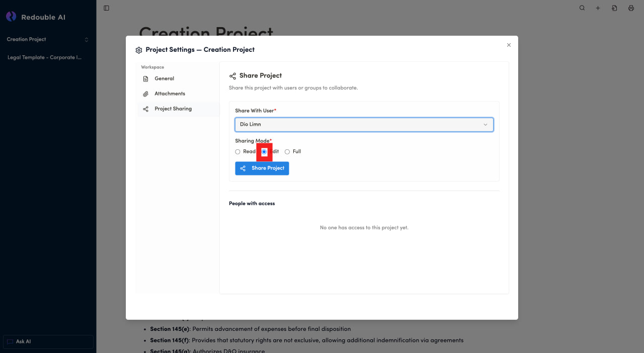Click the Redouble AI logo icon
The width and height of the screenshot is (644, 353).
pyautogui.click(x=11, y=17)
